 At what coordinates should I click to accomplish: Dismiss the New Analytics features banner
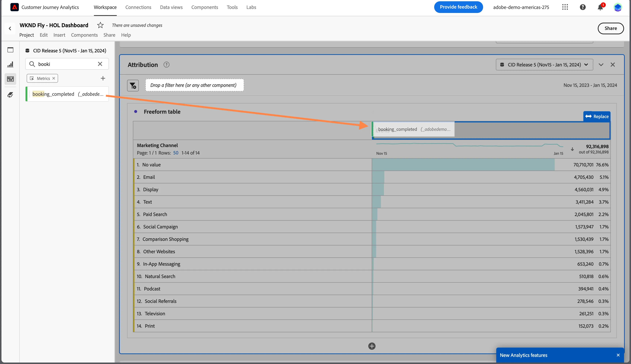[618, 355]
